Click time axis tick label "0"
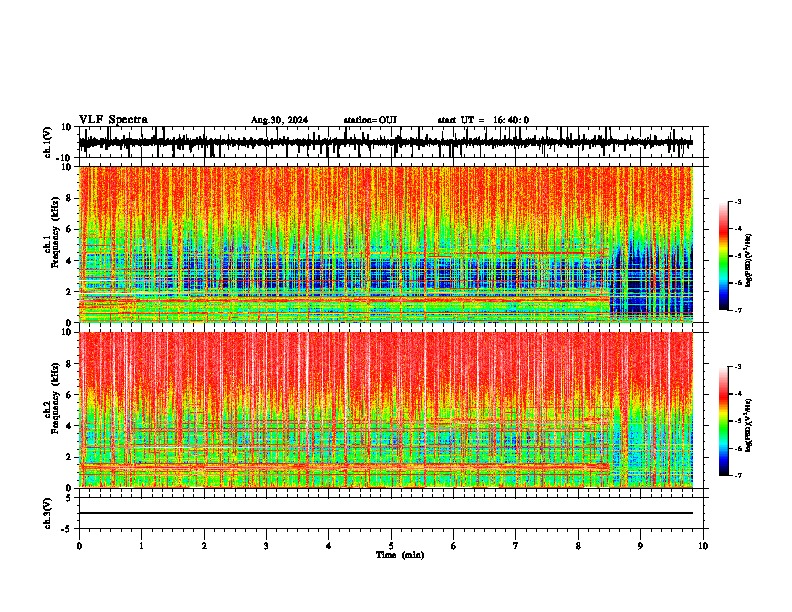The width and height of the screenshot is (792, 612). (79, 546)
